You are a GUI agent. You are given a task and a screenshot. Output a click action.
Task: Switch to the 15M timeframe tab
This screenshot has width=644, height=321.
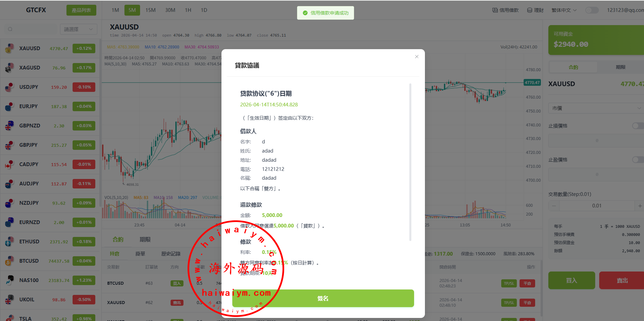[151, 10]
